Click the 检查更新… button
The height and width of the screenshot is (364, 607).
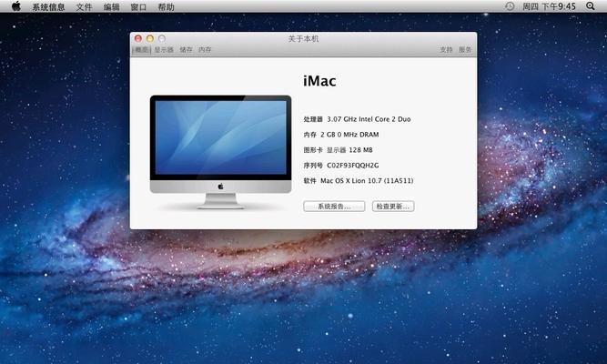(393, 207)
